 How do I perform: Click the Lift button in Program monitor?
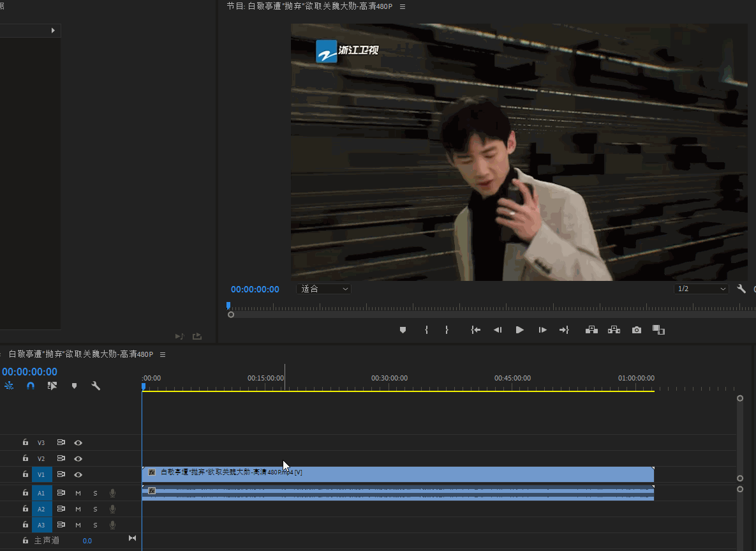coord(591,330)
